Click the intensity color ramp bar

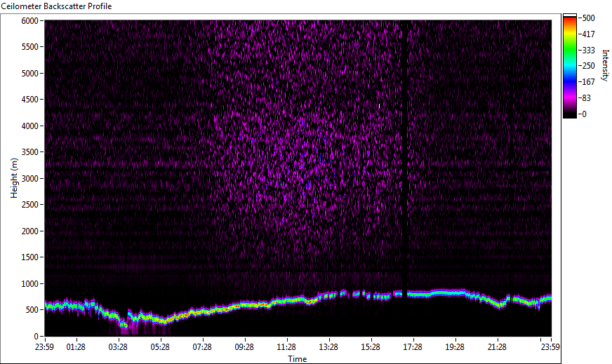click(x=569, y=66)
